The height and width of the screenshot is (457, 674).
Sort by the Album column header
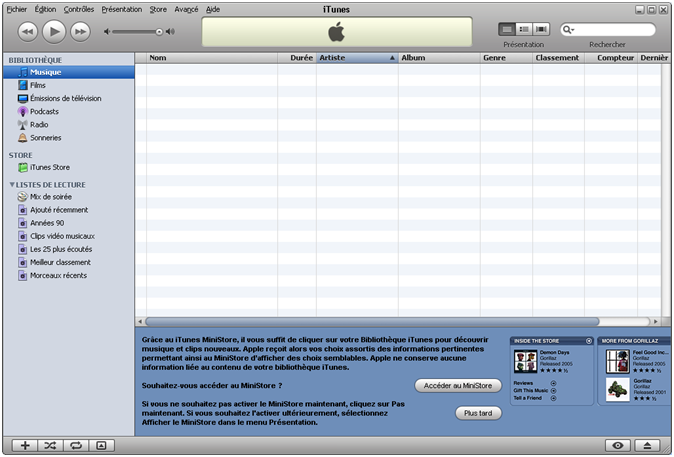pos(439,58)
